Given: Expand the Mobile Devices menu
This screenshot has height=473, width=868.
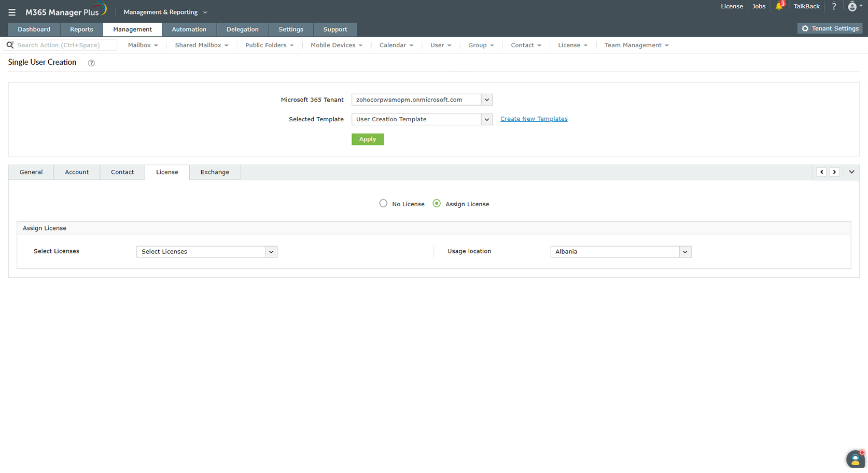Looking at the screenshot, I should click(x=337, y=45).
